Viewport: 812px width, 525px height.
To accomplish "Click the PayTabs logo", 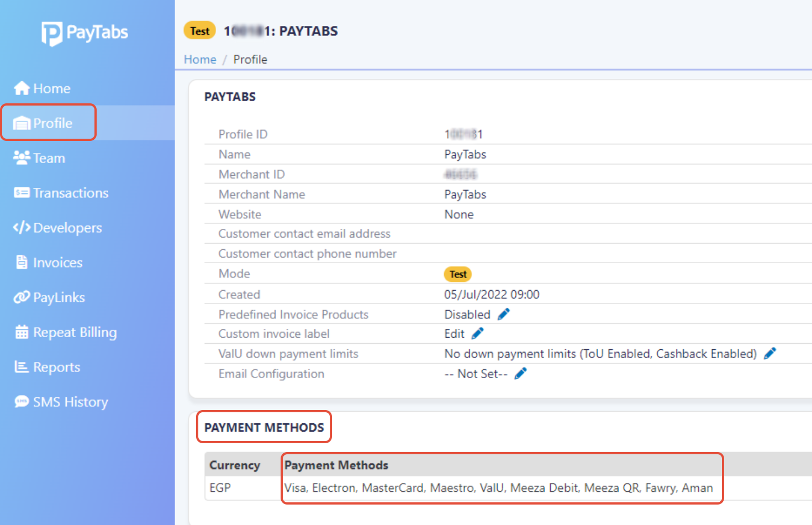I will [x=85, y=33].
